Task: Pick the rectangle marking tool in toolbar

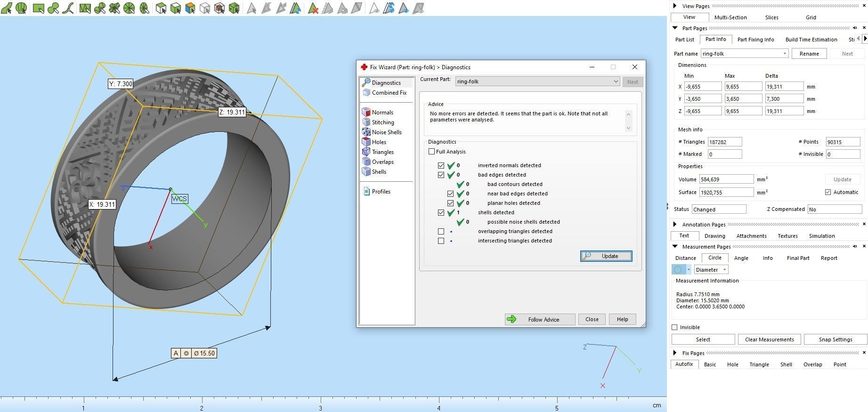Action: click(x=39, y=8)
